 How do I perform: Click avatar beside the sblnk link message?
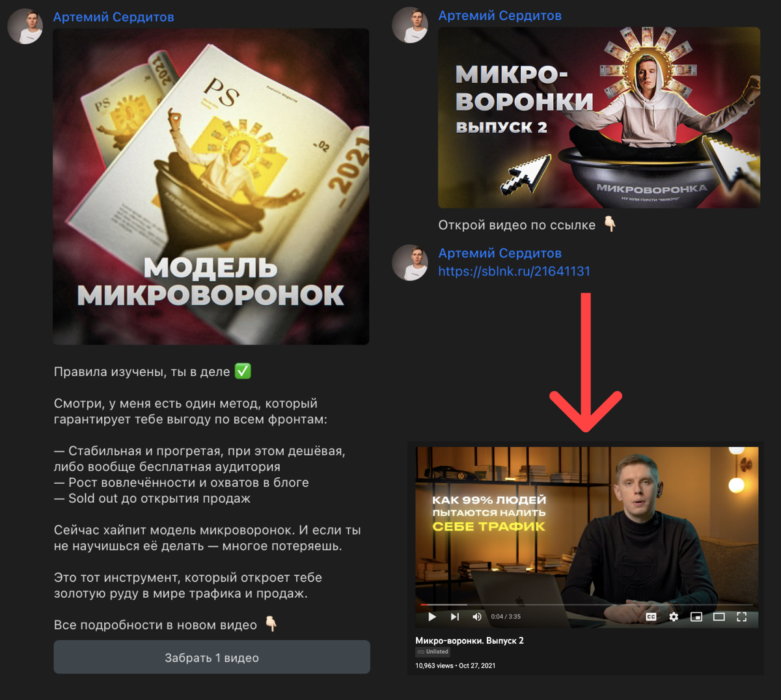click(410, 263)
